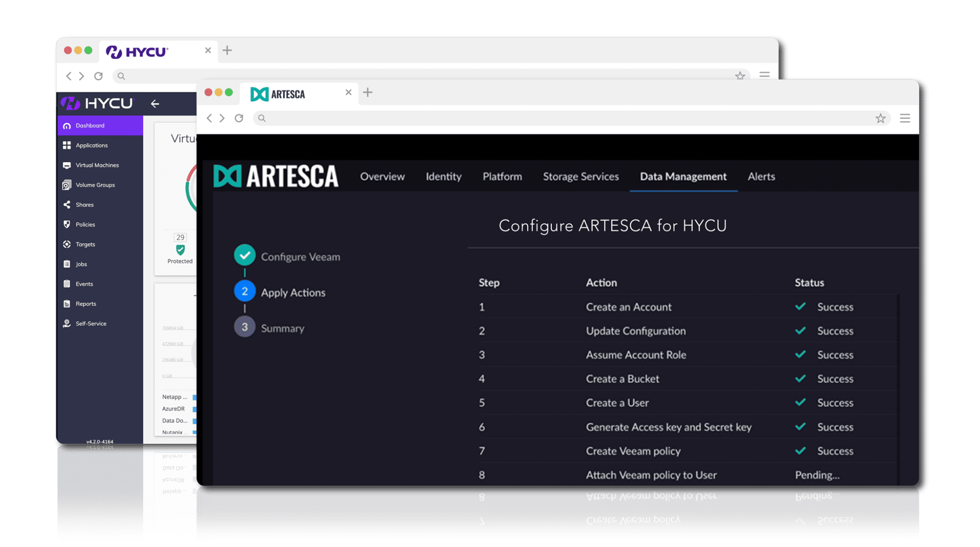980x547 pixels.
Task: Click the Applications grid icon in HYCU
Action: tap(67, 145)
